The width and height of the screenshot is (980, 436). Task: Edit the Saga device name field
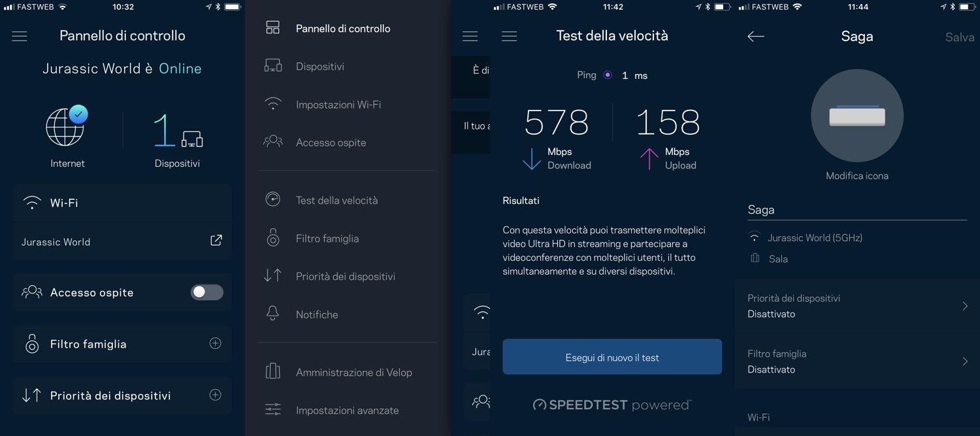click(x=856, y=210)
